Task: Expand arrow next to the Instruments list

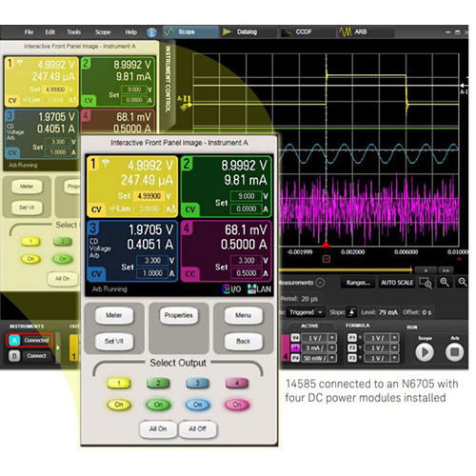Action: pos(58,347)
